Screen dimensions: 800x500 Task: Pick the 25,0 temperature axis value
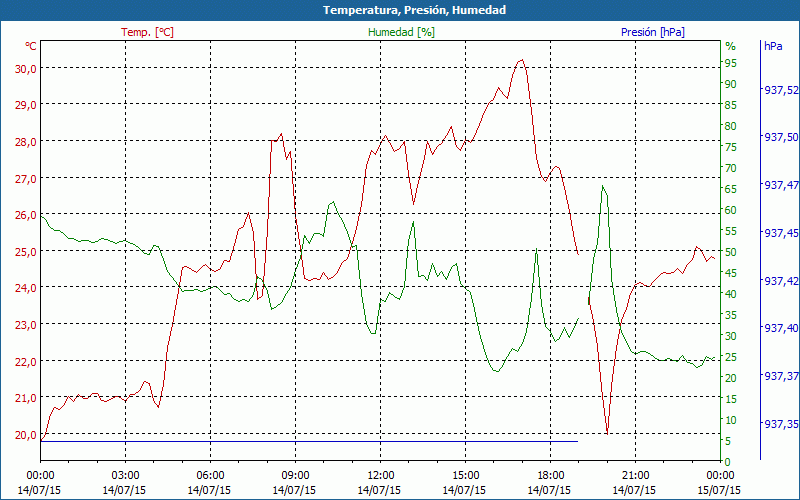[26, 252]
